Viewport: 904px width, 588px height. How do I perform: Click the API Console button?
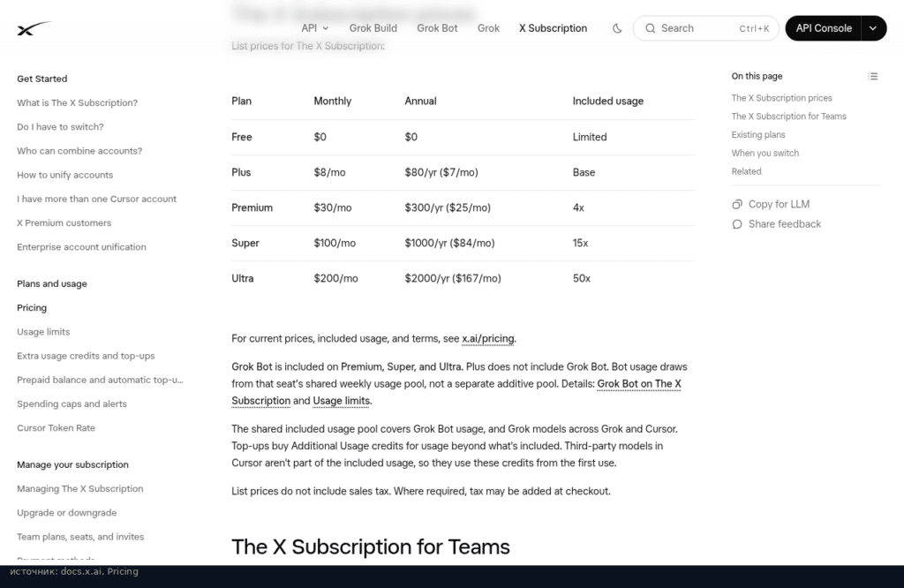[x=824, y=28]
